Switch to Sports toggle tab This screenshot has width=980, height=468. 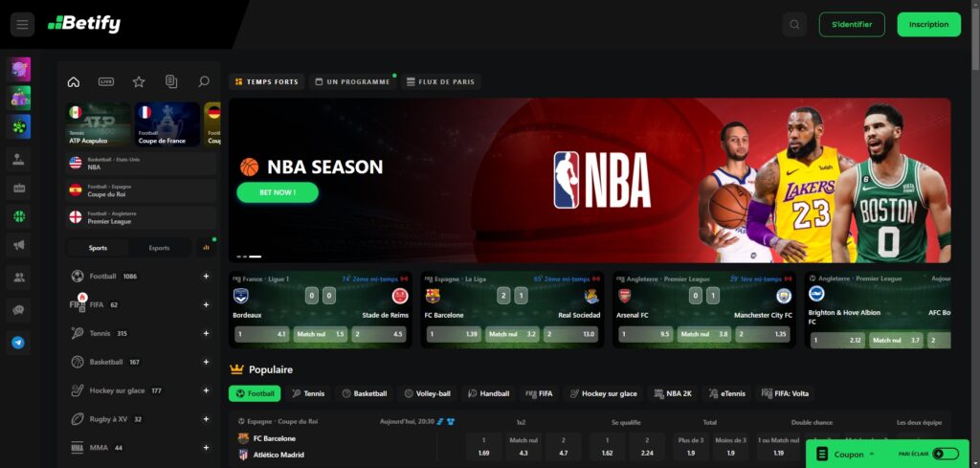tap(98, 248)
